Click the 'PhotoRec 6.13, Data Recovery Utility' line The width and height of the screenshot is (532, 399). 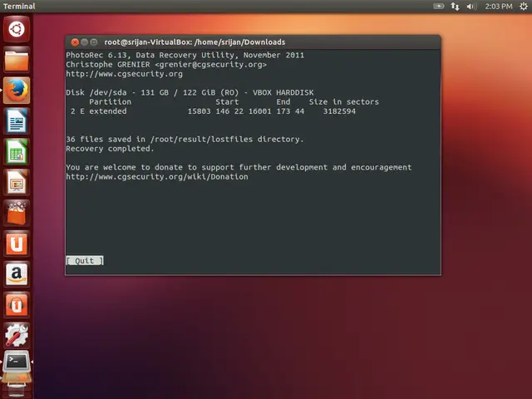185,55
